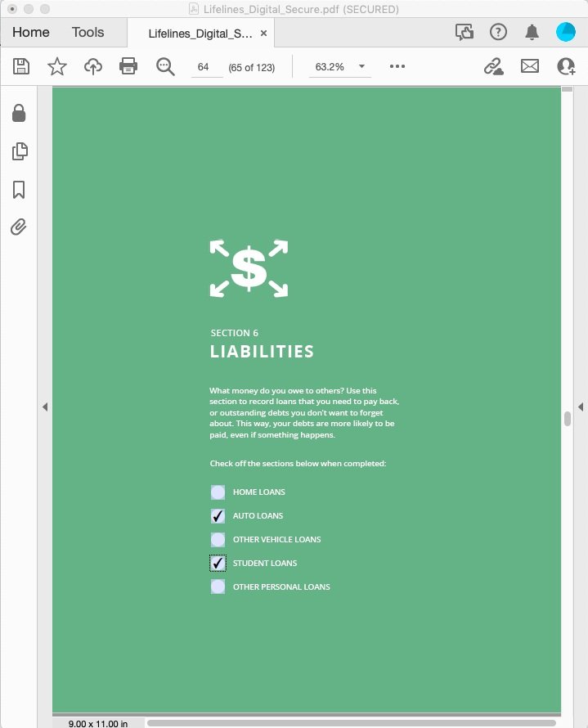The image size is (588, 728).
Task: Save the PDF file
Action: pos(21,66)
